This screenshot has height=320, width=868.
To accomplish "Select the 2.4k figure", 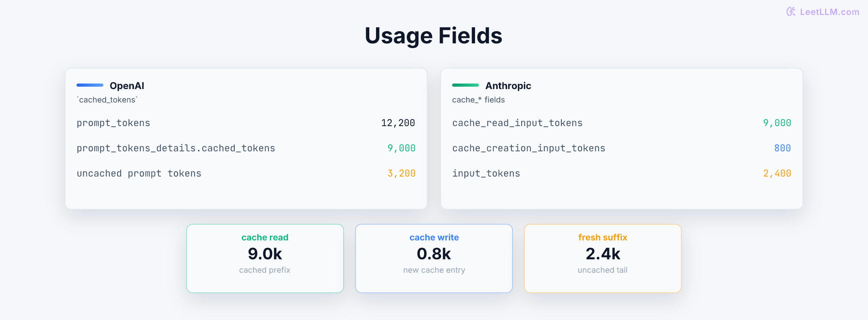I will [x=603, y=254].
